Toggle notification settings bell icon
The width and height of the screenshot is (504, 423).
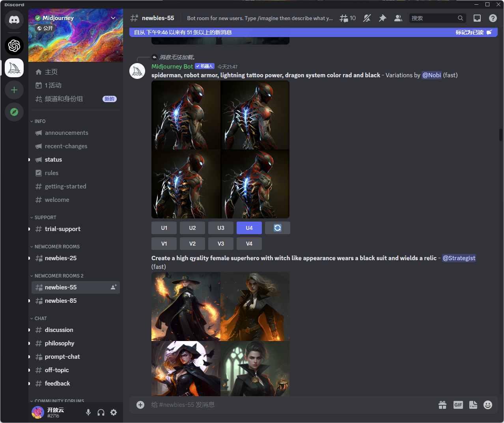(367, 18)
